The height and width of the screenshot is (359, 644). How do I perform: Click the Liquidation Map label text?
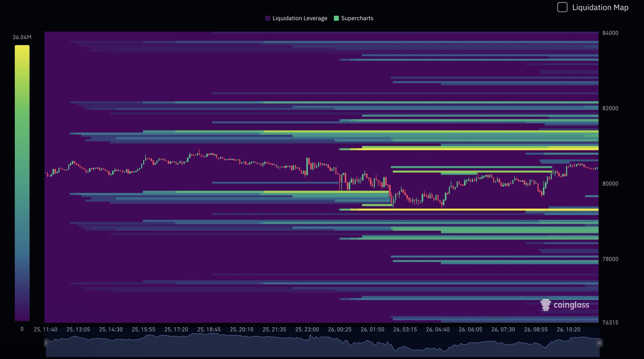click(600, 8)
